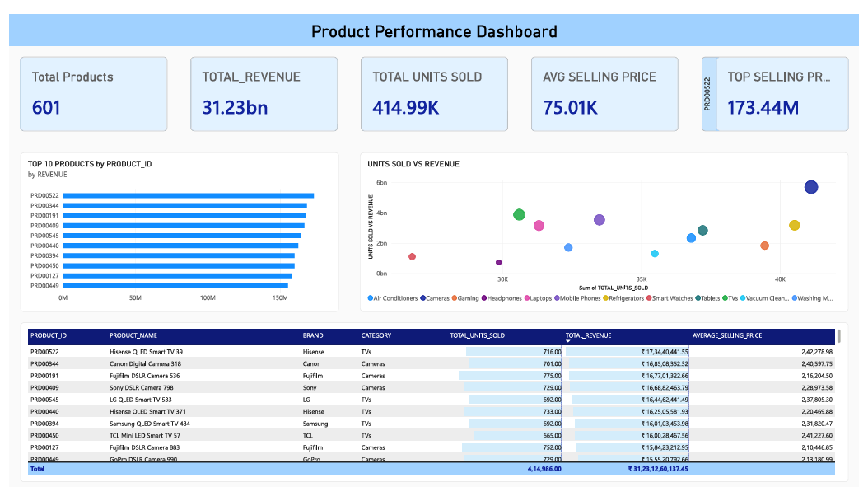Select table cell Samsung QLED Smart TV 484
This screenshot has width=868, height=487.
149,424
